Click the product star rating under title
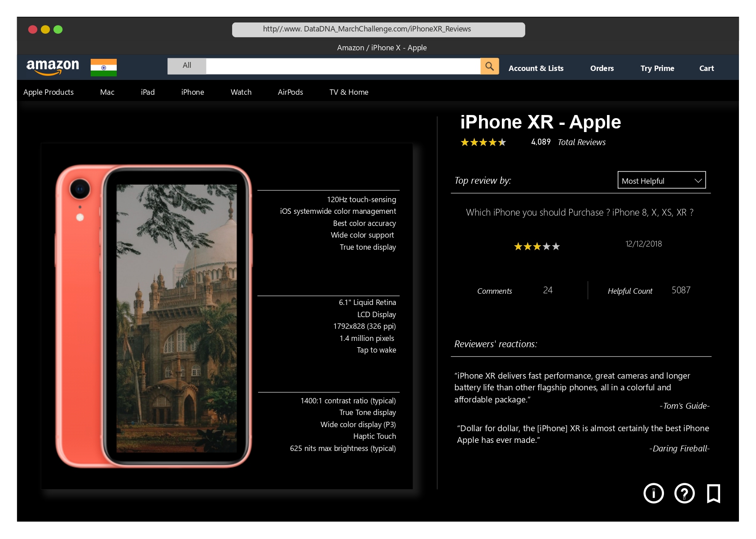The width and height of the screenshot is (756, 539). pyautogui.click(x=483, y=142)
